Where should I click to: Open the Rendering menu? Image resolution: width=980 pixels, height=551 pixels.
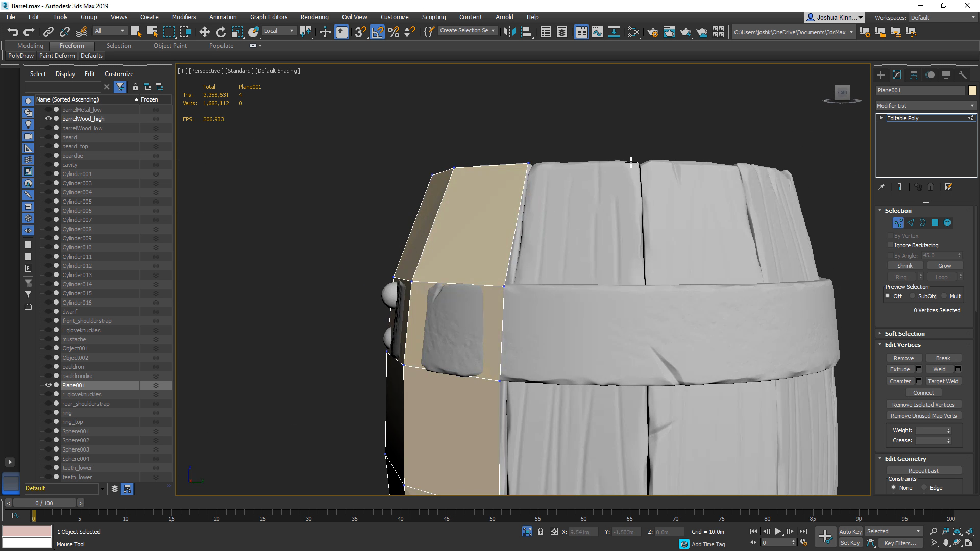(x=314, y=17)
